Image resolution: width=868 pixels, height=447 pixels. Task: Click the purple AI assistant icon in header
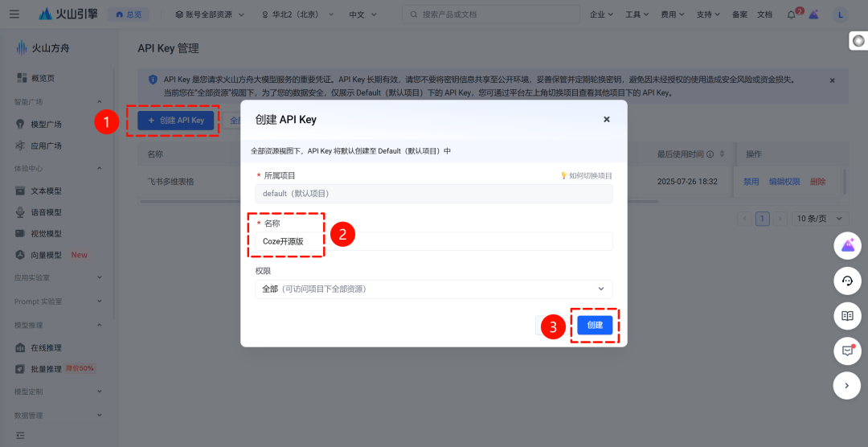click(813, 14)
